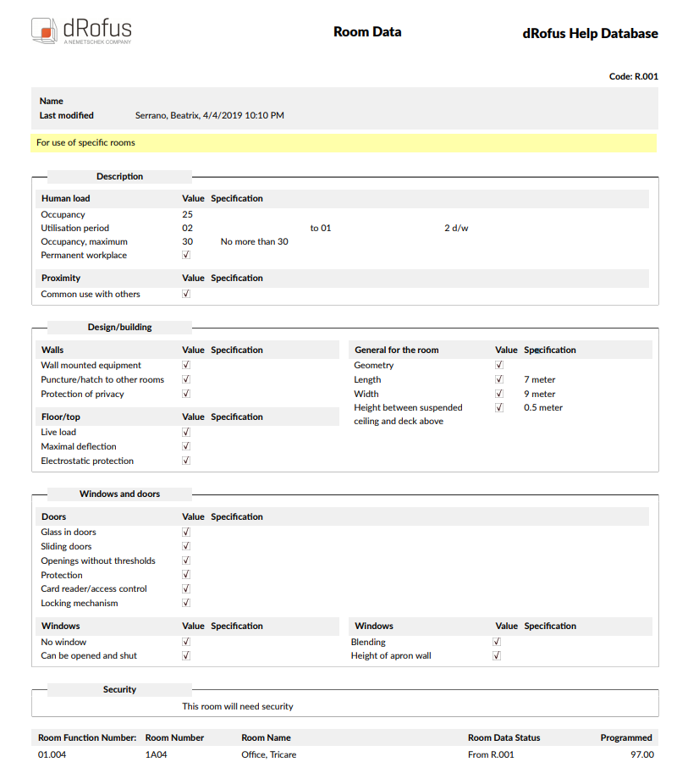The image size is (688, 784).
Task: Select the Description section header
Action: [119, 176]
